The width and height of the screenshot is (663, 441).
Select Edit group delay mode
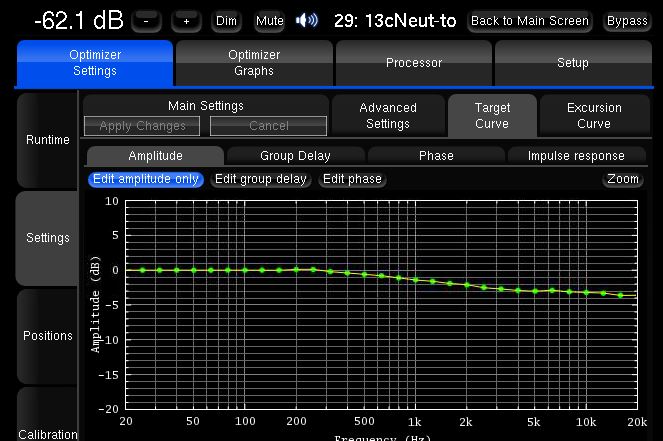pos(261,179)
